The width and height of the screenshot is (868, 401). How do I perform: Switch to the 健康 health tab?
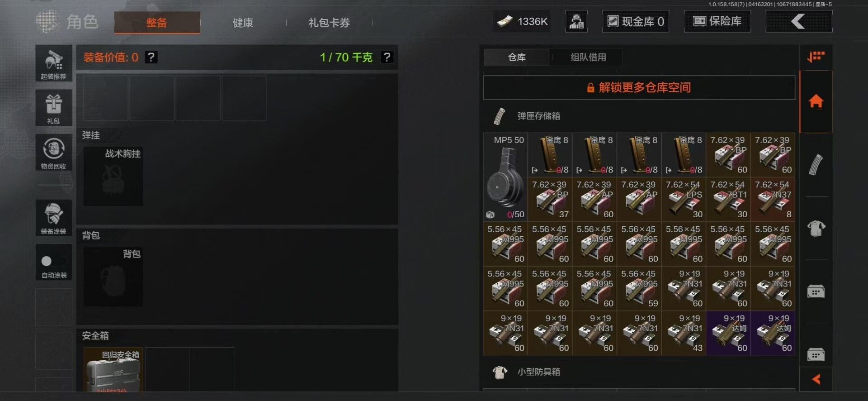pyautogui.click(x=243, y=23)
